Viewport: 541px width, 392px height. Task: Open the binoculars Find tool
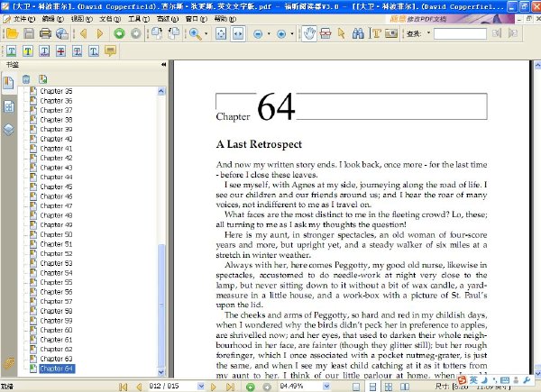tap(358, 33)
